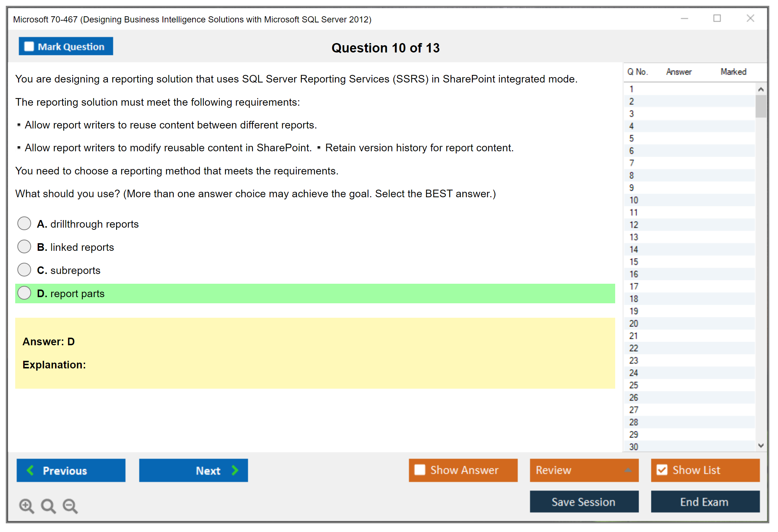This screenshot has width=778, height=532.
Task: Click the checkbox icon inside Show Answer button
Action: 420,470
